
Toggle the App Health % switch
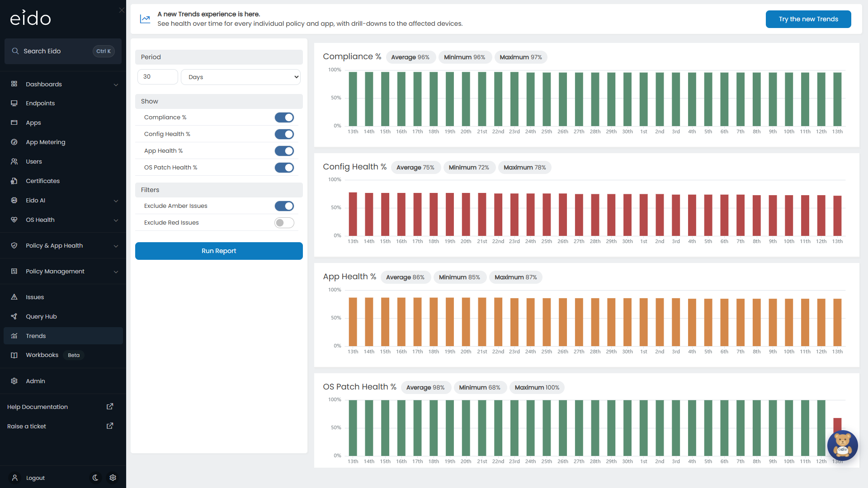(284, 151)
